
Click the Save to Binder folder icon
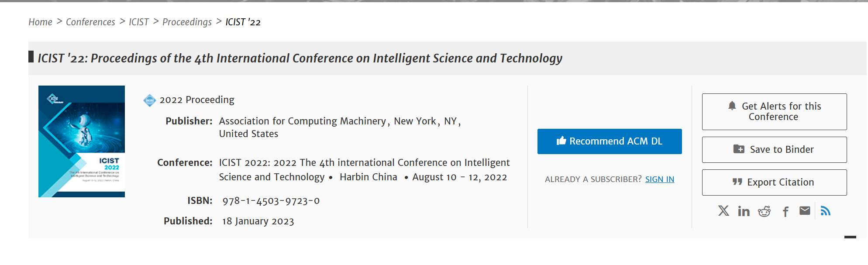point(739,149)
